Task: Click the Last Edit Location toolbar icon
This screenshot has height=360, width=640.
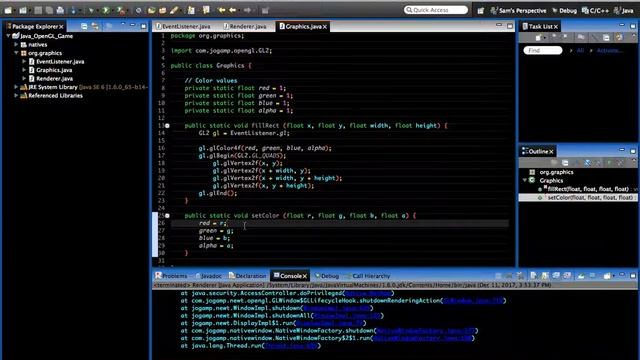Action: coord(222,10)
